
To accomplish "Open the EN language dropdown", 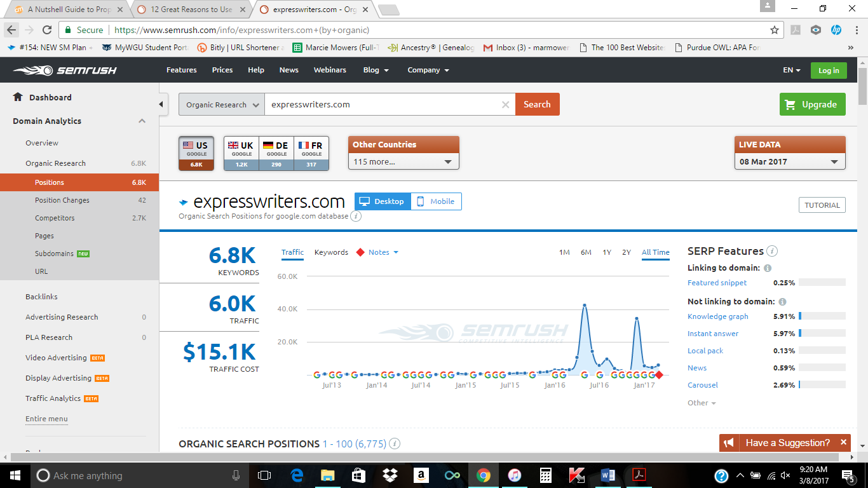I will tap(792, 70).
